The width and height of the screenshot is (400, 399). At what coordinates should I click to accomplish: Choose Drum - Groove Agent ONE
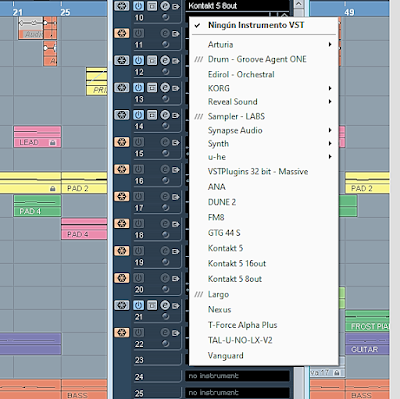tap(257, 59)
